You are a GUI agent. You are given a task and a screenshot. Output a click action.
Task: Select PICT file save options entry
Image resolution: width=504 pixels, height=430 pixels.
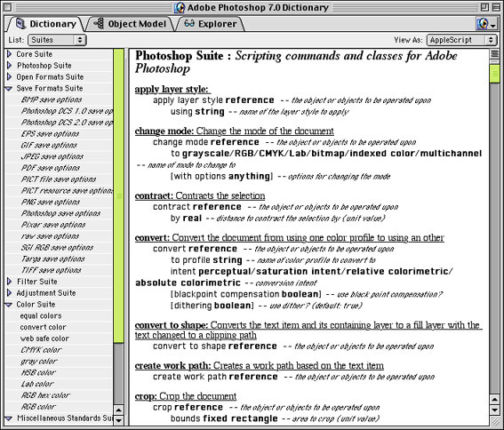59,179
